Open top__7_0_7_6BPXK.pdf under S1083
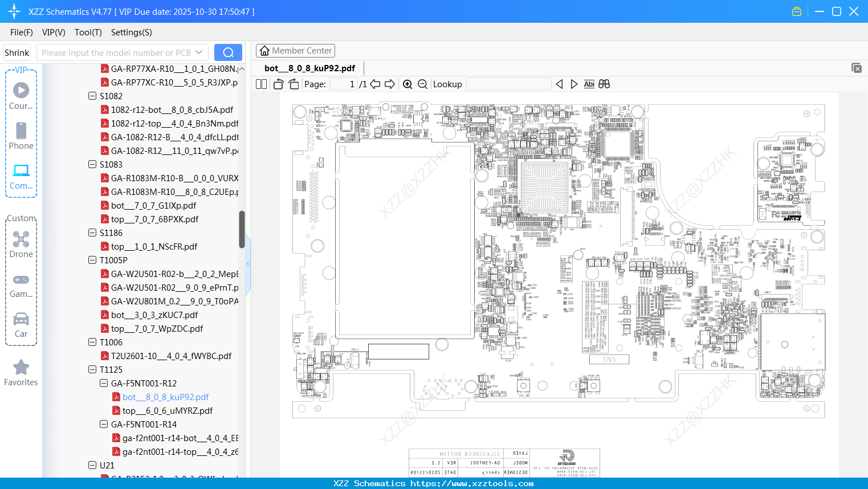This screenshot has height=489, width=868. [x=154, y=219]
